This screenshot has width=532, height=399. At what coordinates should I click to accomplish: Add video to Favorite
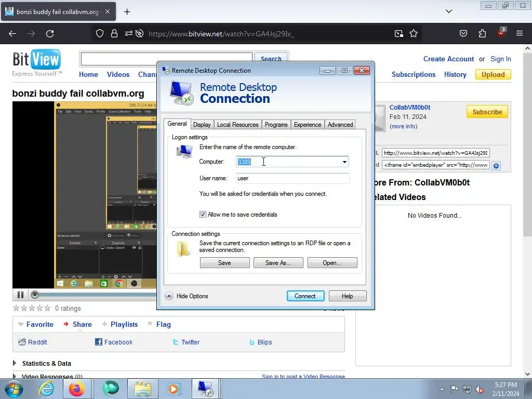click(36, 324)
